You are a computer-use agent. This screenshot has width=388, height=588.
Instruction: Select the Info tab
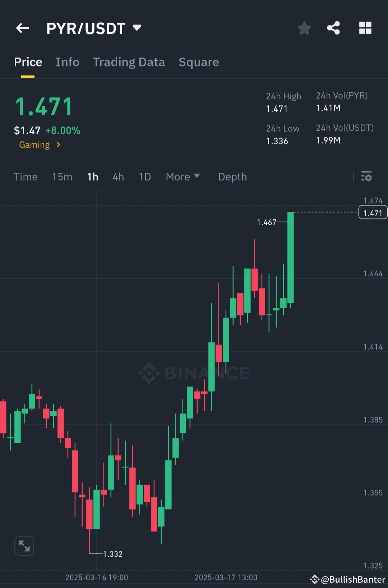68,62
